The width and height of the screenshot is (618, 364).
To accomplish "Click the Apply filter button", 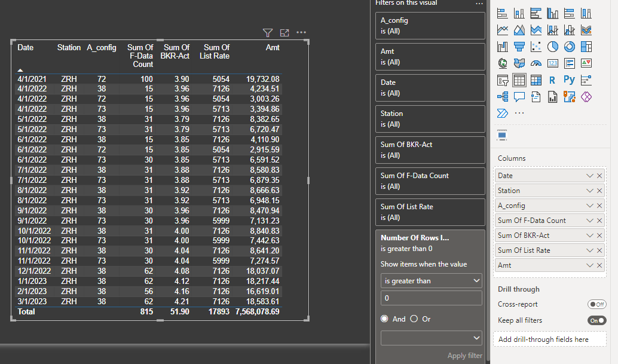I will [464, 356].
